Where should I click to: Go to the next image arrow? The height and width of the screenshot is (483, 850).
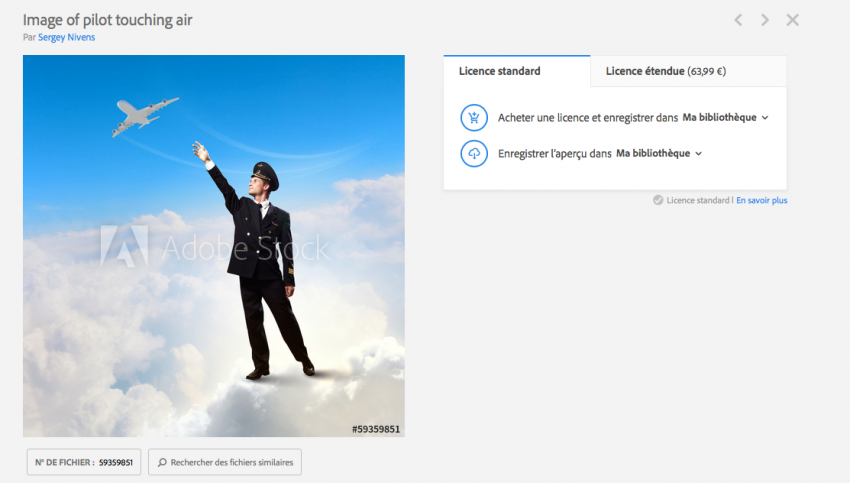765,20
